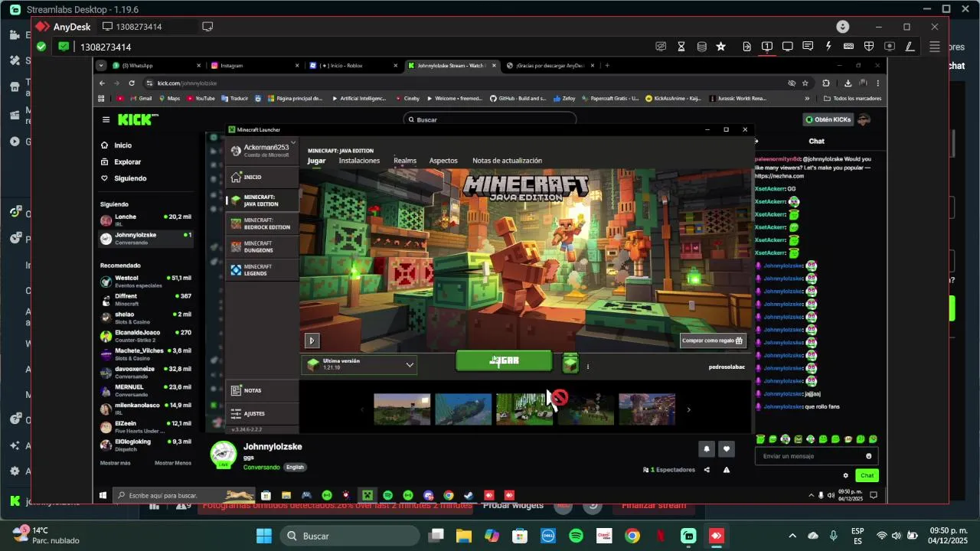Open Kick hamburger menu

pyautogui.click(x=106, y=119)
